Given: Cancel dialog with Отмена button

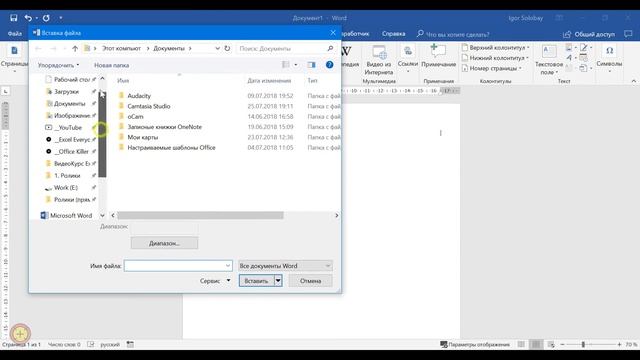Looking at the screenshot, I should click(311, 281).
